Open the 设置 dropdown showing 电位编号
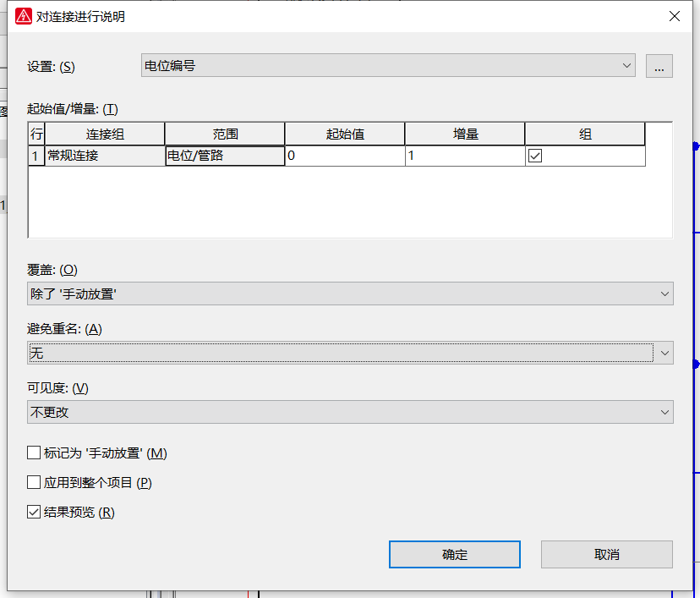The width and height of the screenshot is (700, 598). (x=388, y=65)
